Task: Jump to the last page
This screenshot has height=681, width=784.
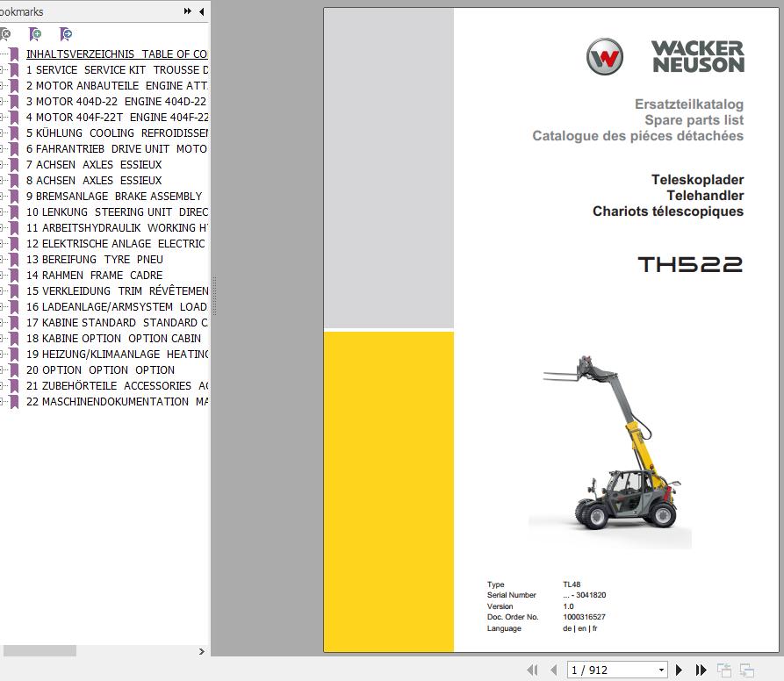Action: pyautogui.click(x=701, y=670)
